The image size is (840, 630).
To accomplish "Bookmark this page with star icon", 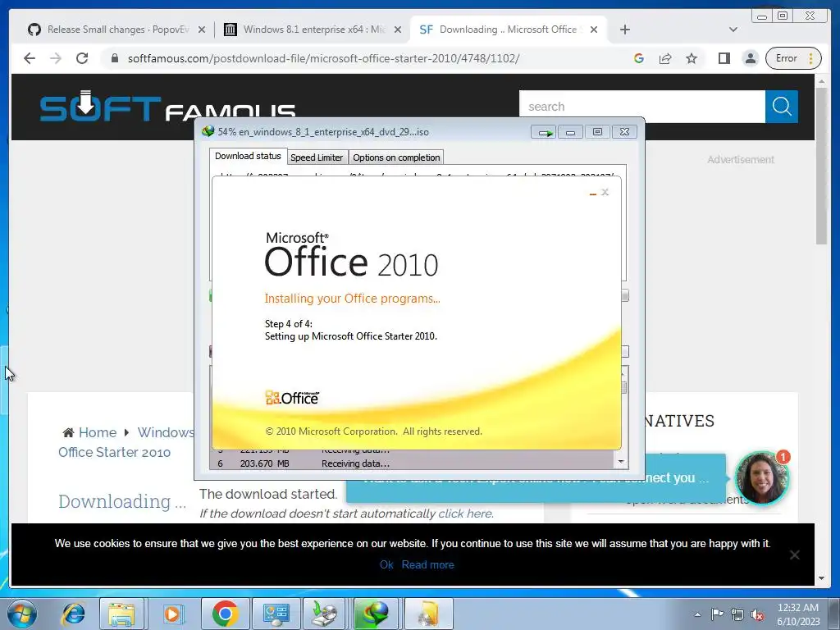I will (692, 58).
